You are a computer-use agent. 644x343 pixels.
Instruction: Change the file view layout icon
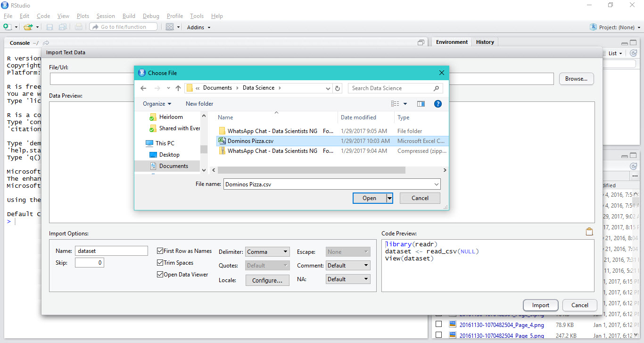point(395,104)
